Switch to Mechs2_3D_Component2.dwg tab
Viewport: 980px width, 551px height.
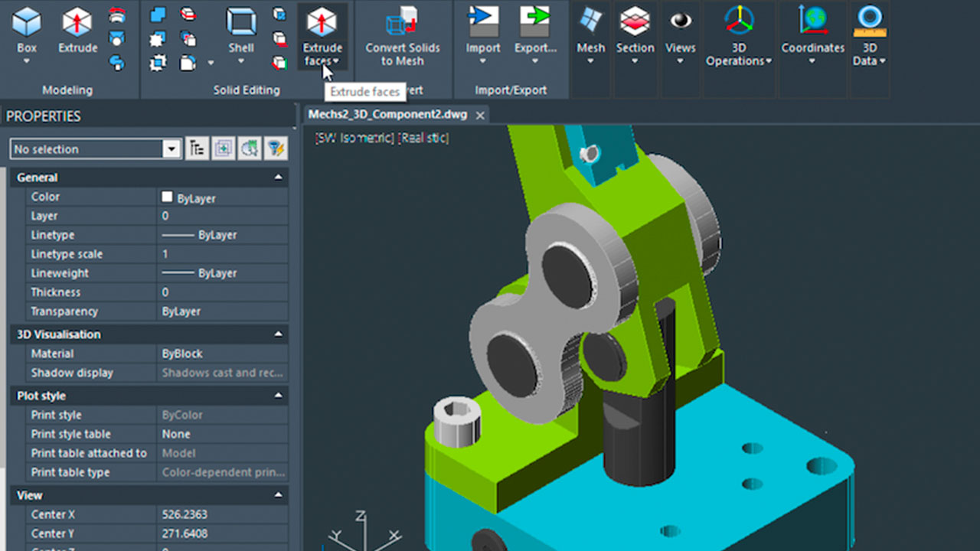click(387, 115)
